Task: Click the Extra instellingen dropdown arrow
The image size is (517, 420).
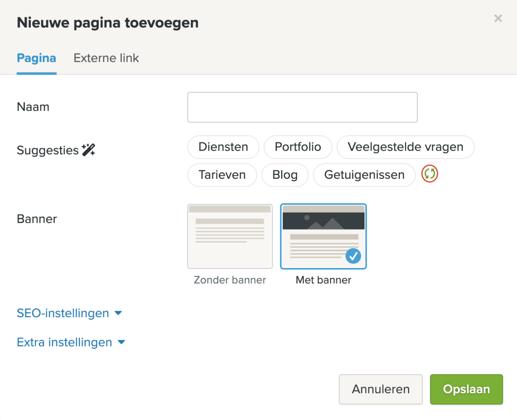Action: [121, 342]
